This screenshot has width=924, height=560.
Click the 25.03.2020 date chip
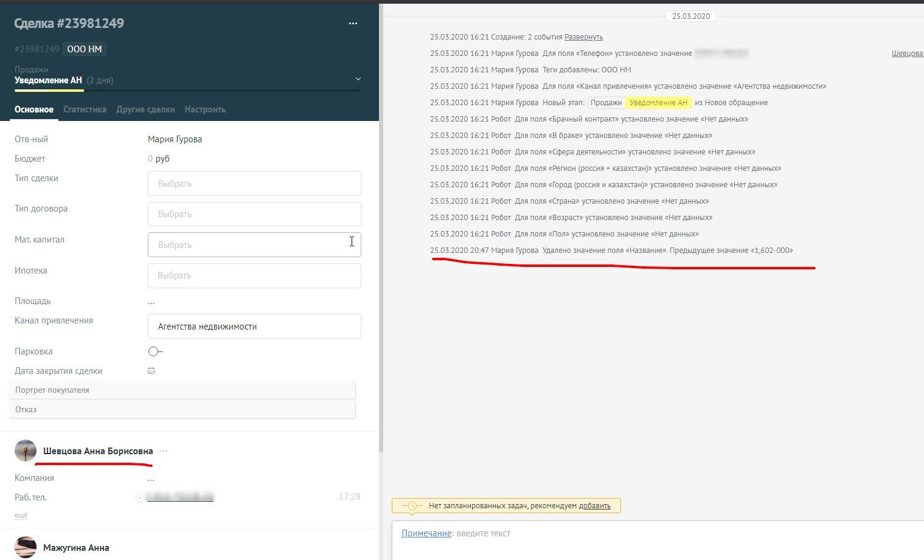[x=691, y=16]
